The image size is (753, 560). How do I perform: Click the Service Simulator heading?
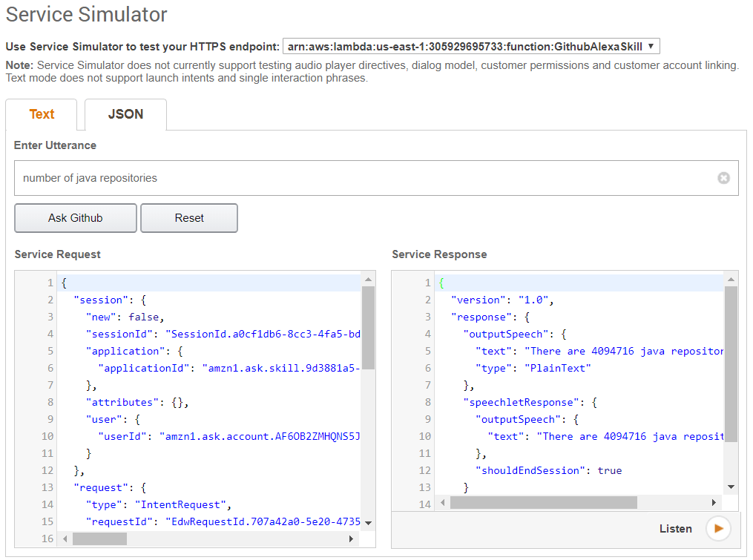[x=87, y=14]
